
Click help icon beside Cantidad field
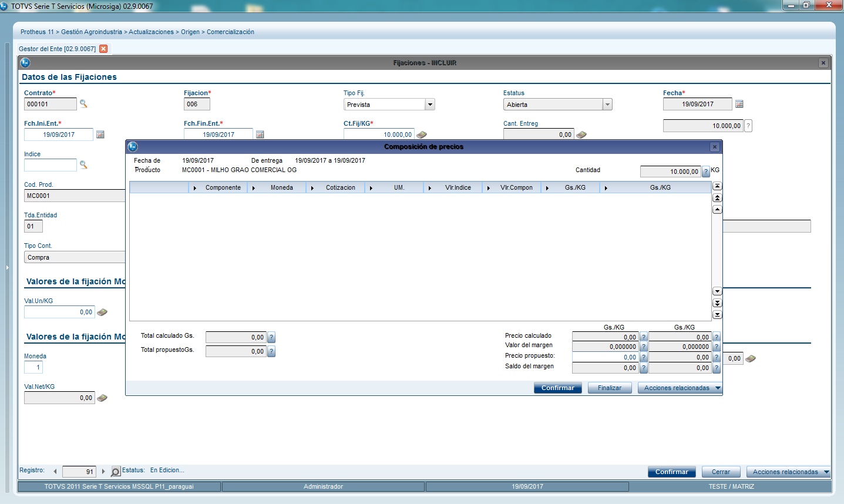point(706,172)
